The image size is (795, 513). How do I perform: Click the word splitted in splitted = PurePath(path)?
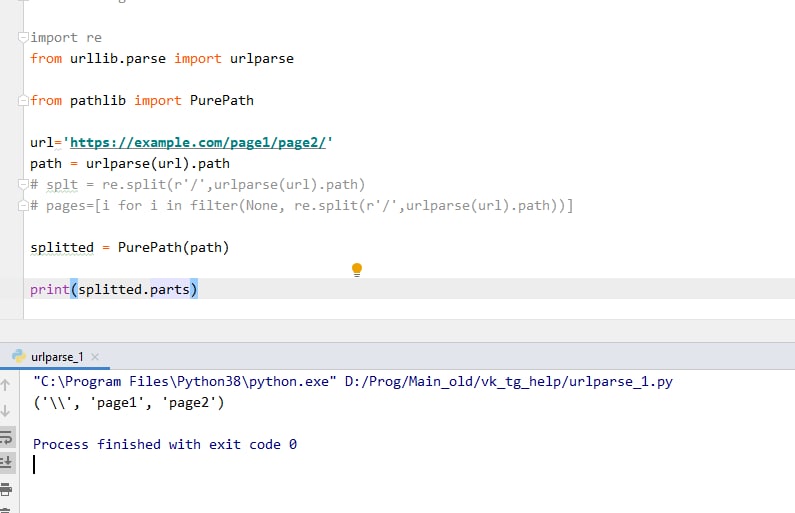click(62, 247)
